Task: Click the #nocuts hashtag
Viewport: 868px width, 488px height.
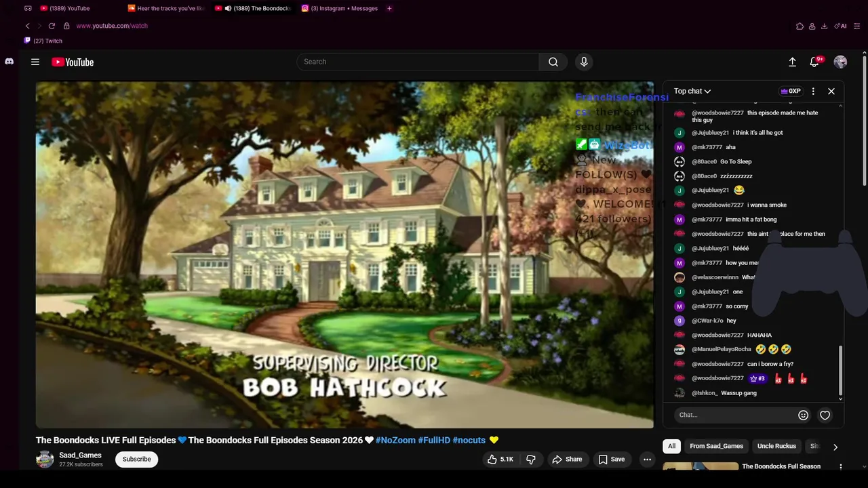Action: point(469,441)
